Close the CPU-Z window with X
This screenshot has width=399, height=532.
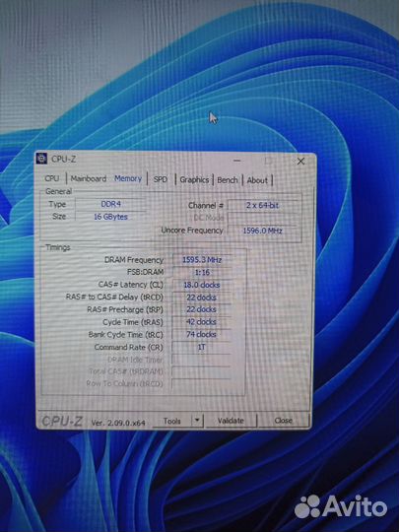300,162
